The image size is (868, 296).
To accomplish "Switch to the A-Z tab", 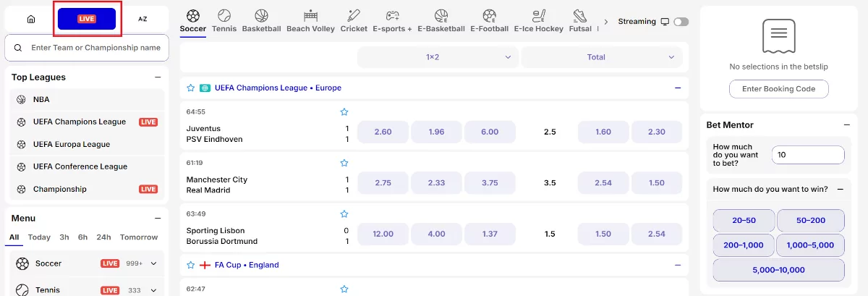I will pyautogui.click(x=142, y=19).
